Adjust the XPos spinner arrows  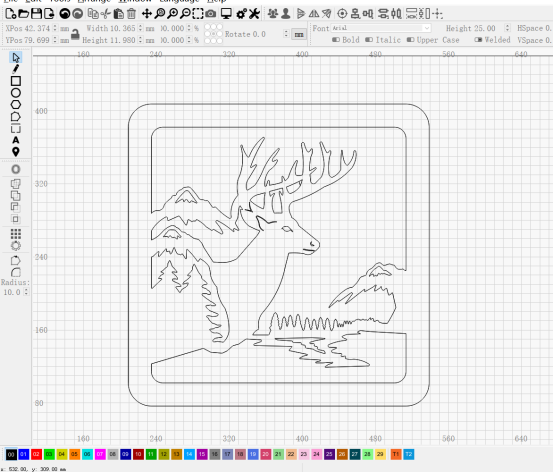click(55, 28)
